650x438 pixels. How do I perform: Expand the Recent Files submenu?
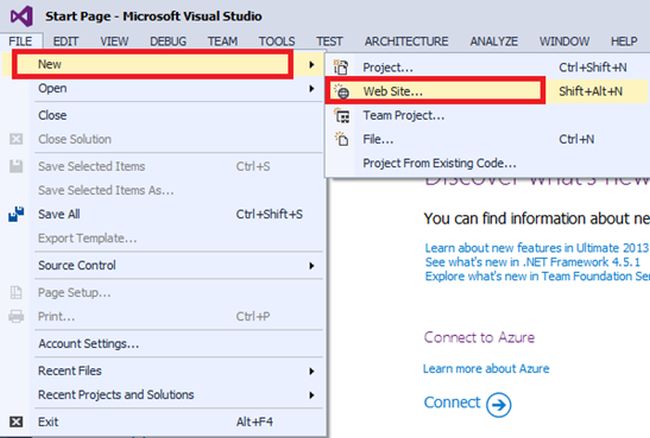point(68,371)
